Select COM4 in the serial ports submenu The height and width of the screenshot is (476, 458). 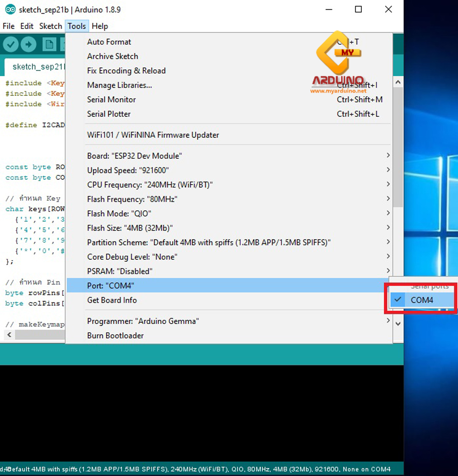[422, 300]
